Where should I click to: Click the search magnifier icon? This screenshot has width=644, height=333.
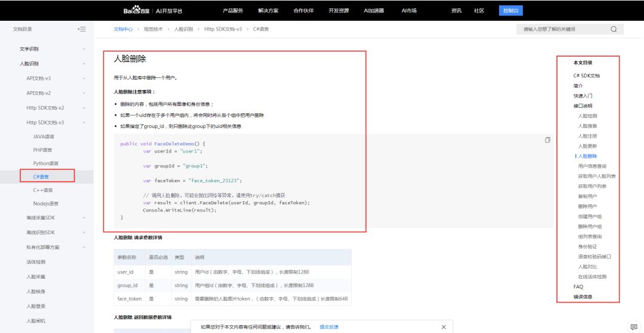coord(614,29)
